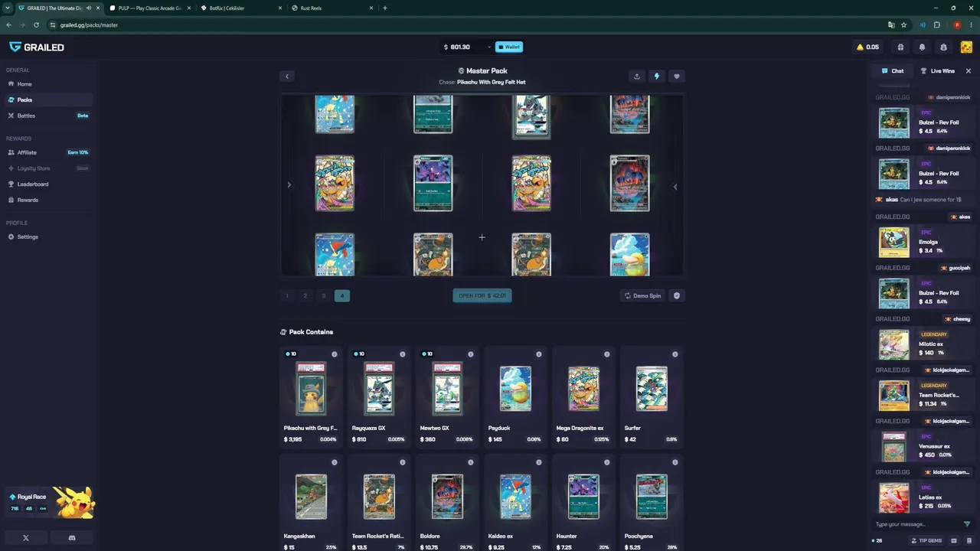Select pack count 3
This screenshot has width=980, height=551.
(324, 295)
